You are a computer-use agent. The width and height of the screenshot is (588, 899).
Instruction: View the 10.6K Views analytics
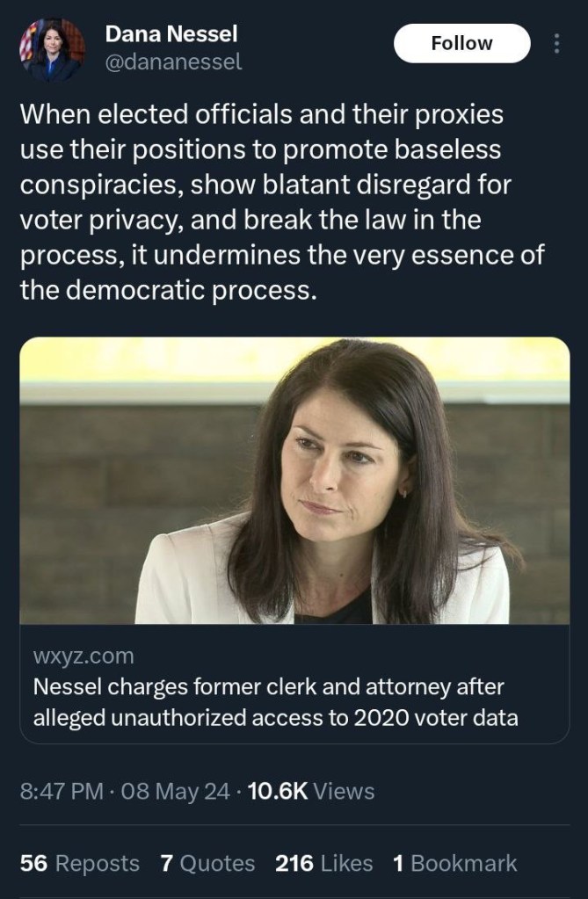[311, 791]
